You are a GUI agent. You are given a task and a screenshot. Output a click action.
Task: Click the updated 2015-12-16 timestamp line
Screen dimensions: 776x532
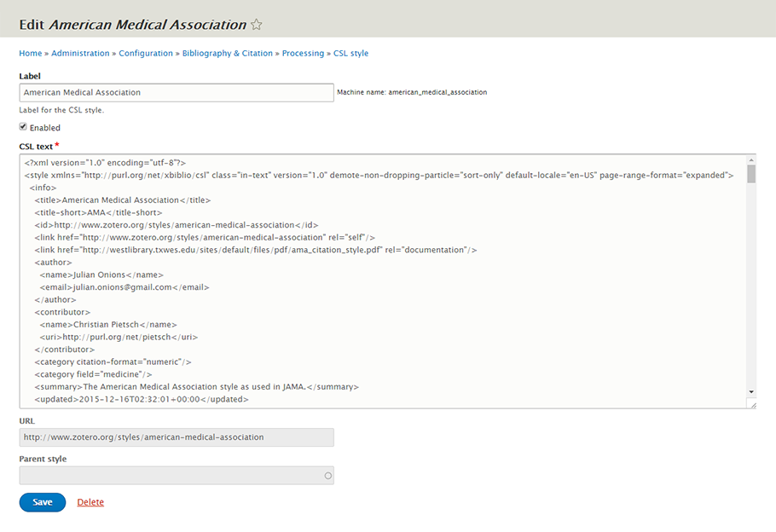142,399
